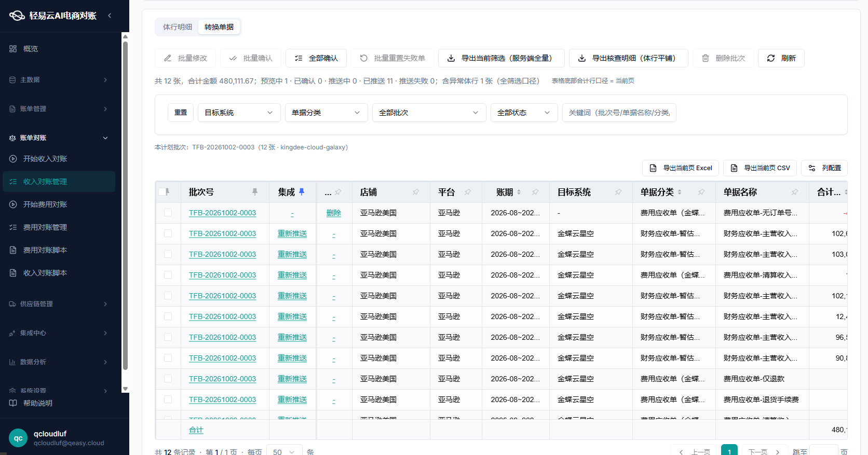Check the row with 费用应收单-无订单号
Image resolution: width=868 pixels, height=455 pixels.
168,213
